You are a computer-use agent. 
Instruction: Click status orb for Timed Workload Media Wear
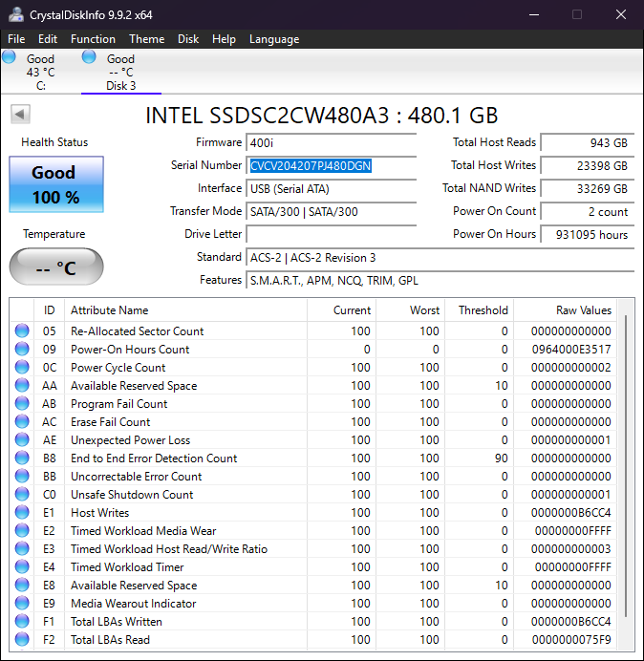click(22, 530)
